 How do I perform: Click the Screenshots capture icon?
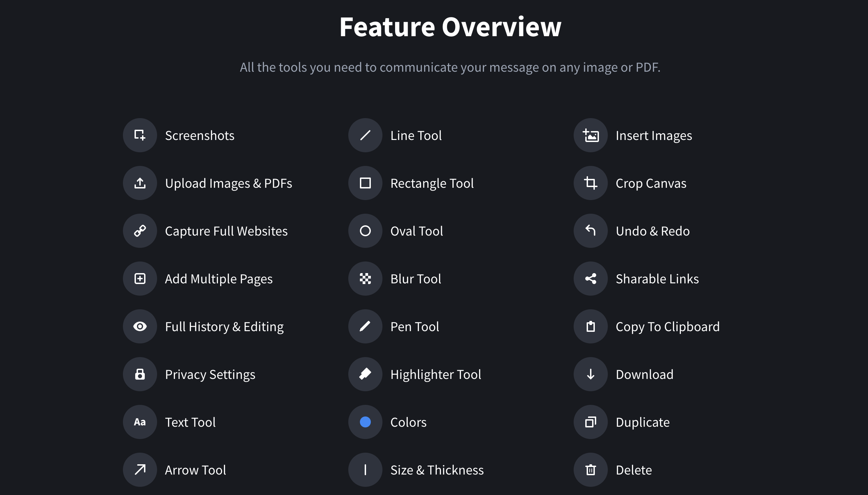click(140, 135)
